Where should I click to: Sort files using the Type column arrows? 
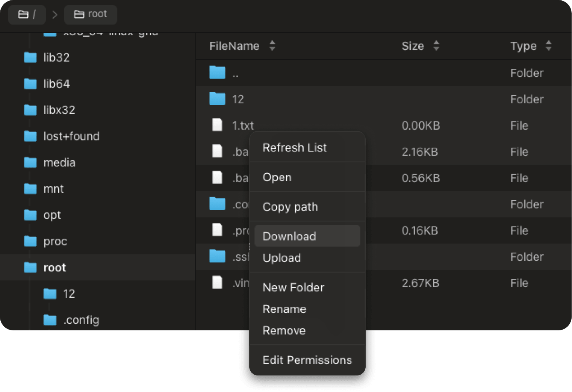(x=548, y=46)
